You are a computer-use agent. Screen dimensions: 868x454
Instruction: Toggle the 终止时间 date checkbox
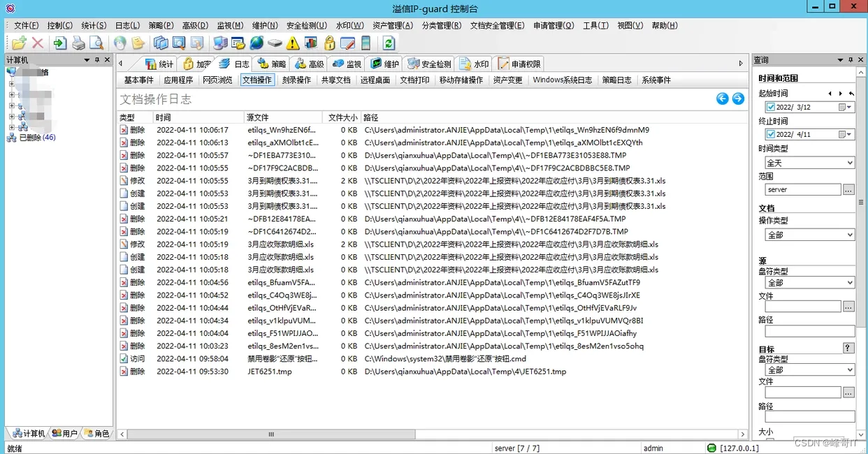[770, 134]
